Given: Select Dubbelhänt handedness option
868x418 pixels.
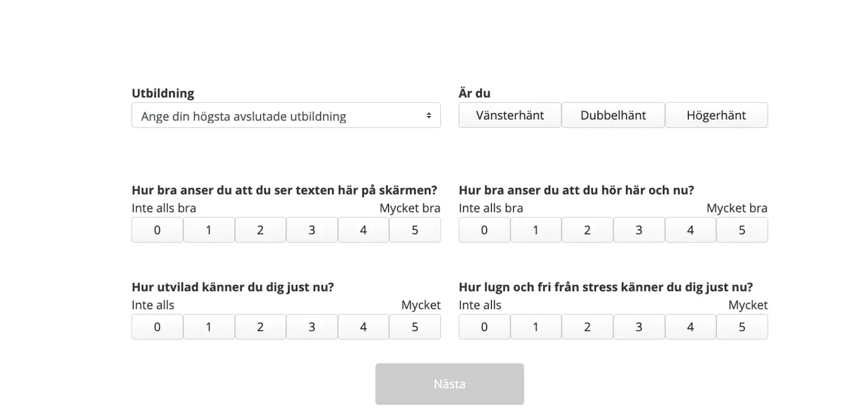Looking at the screenshot, I should (x=613, y=115).
